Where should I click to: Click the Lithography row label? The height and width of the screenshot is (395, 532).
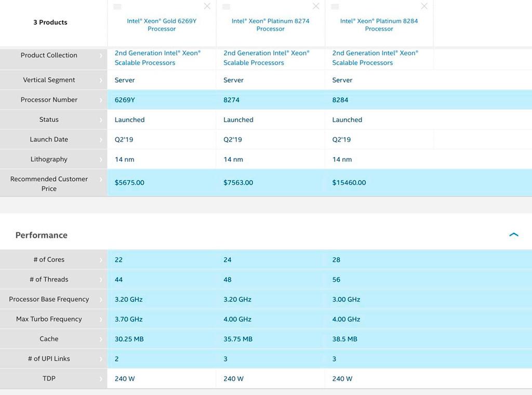point(49,159)
